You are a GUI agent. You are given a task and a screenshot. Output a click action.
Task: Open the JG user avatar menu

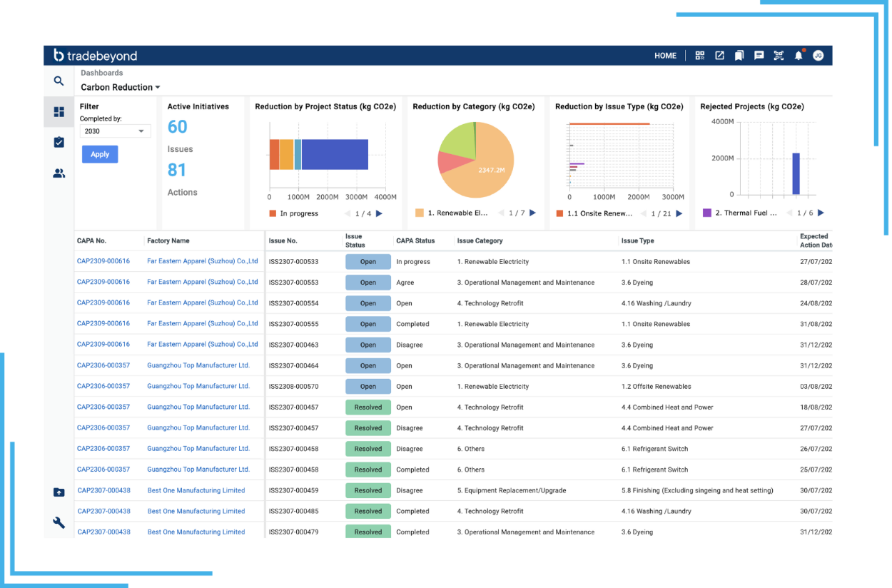[818, 56]
